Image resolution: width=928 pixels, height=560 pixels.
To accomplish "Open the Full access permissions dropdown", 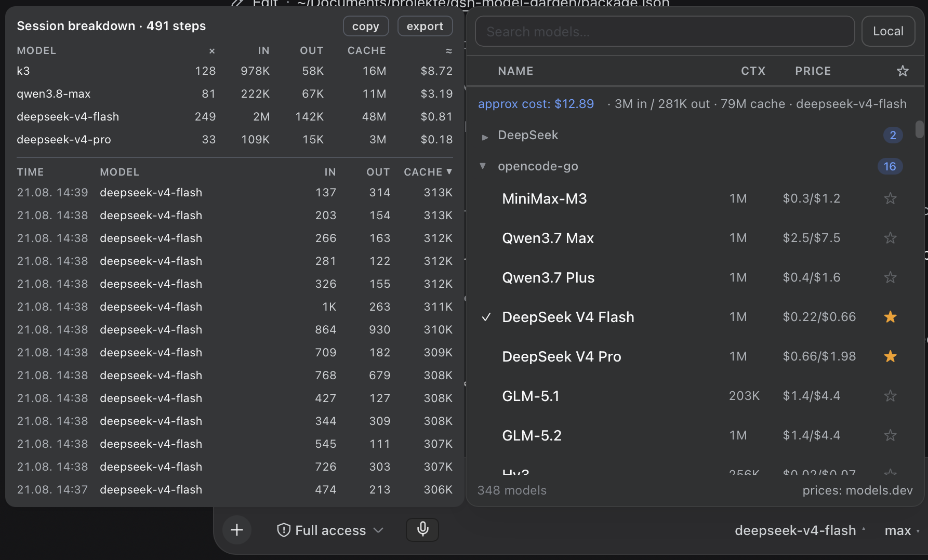I will tap(330, 530).
